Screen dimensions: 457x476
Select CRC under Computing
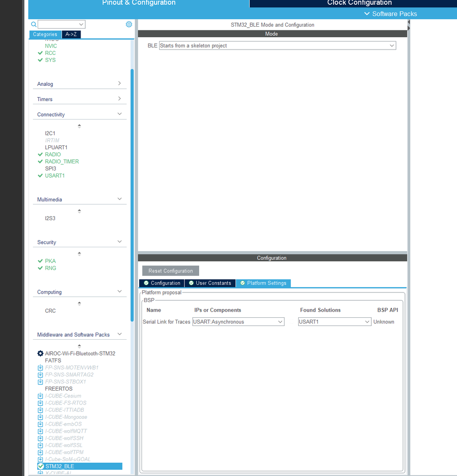point(50,311)
